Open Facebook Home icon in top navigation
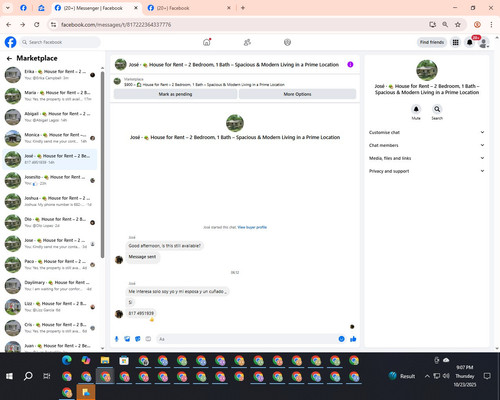The image size is (500, 400). pyautogui.click(x=207, y=42)
